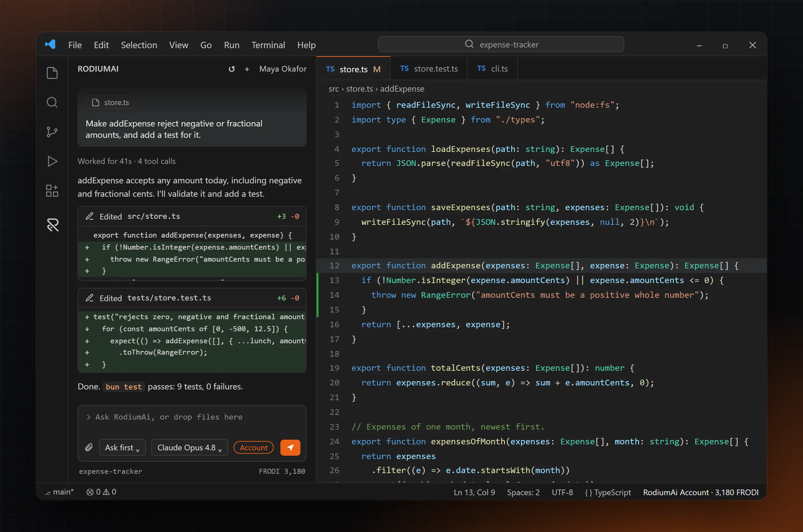The image size is (803, 532).
Task: Click the store.ts breadcrumb segment
Action: (x=359, y=89)
